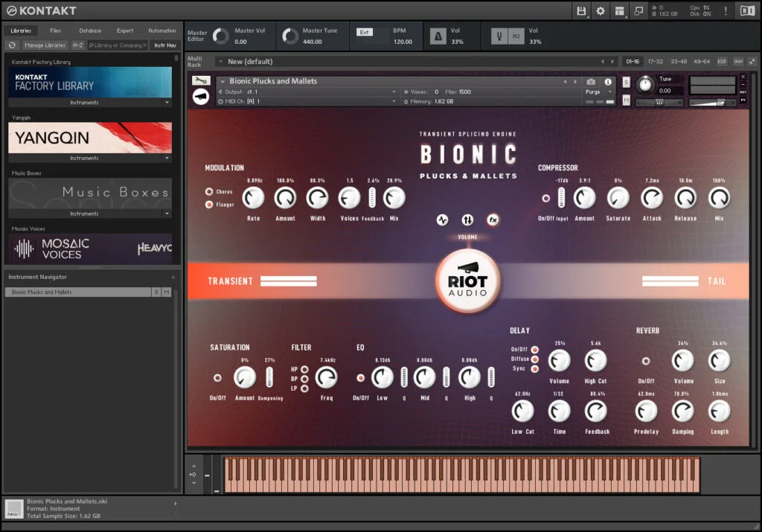Image resolution: width=762 pixels, height=532 pixels.
Task: Open the Bionic Plucks and Mallets instrument dropdown
Action: [x=222, y=81]
